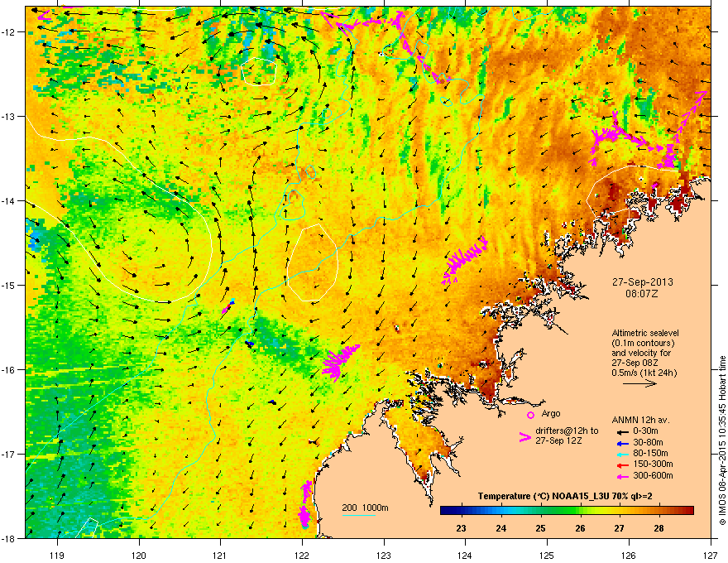
Task: Click the ANMN 12h av. legend heading
Action: tap(640, 420)
